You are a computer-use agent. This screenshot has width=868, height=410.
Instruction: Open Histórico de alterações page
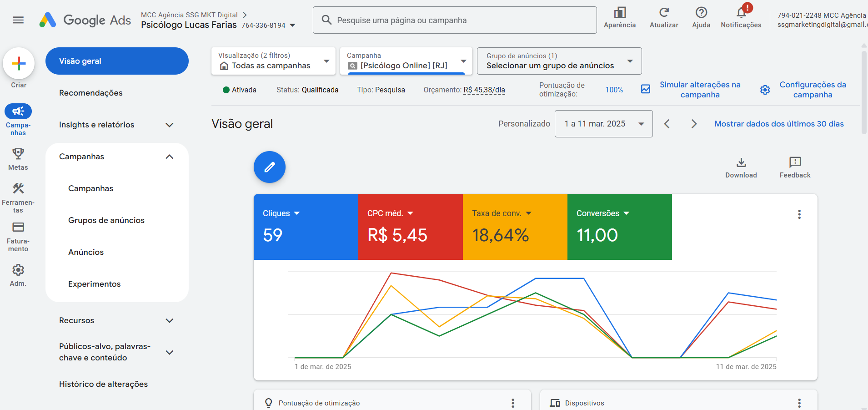(x=104, y=384)
